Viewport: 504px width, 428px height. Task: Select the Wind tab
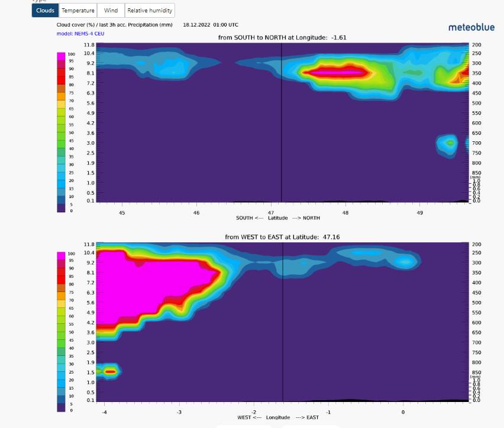pyautogui.click(x=111, y=10)
